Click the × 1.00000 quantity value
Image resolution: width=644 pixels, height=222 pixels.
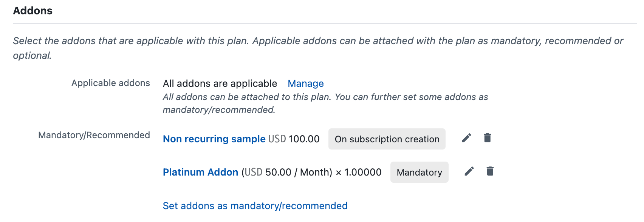pos(358,172)
